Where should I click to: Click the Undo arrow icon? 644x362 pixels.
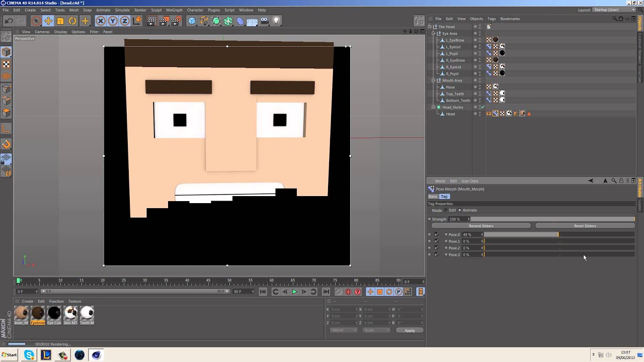click(x=9, y=21)
